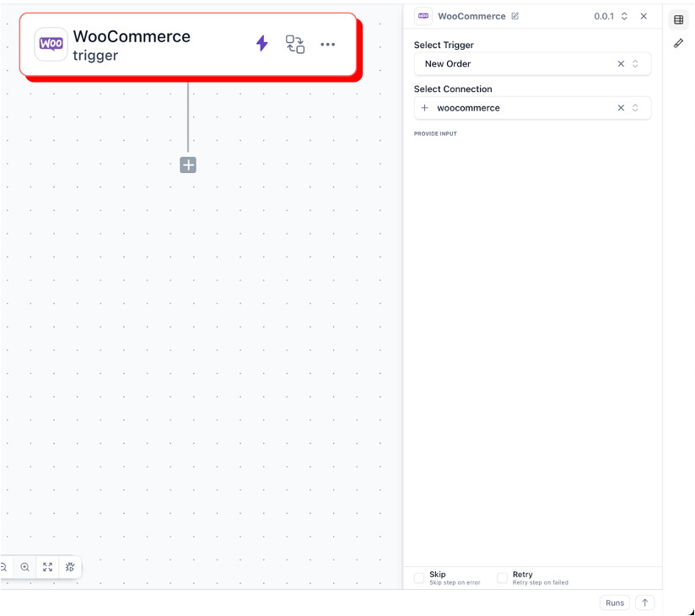This screenshot has width=695, height=616.
Task: Click the pencil edit icon in the right sidebar
Action: pyautogui.click(x=678, y=43)
